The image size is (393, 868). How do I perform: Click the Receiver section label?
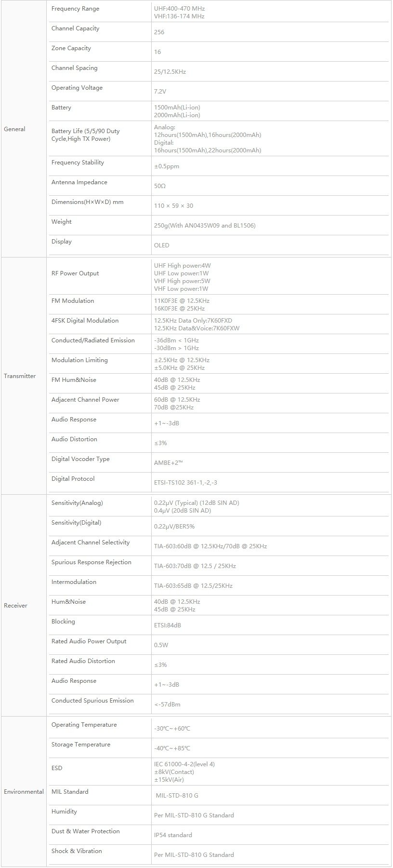(15, 606)
